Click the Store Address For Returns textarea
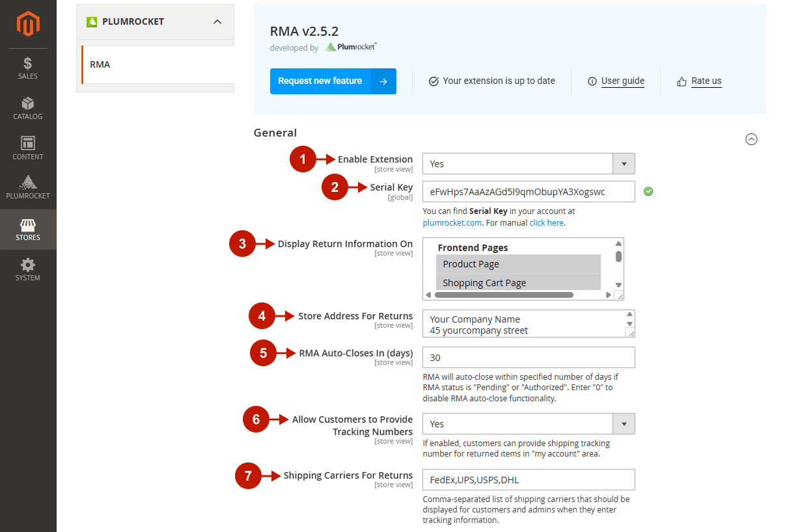This screenshot has height=532, width=785. click(529, 324)
